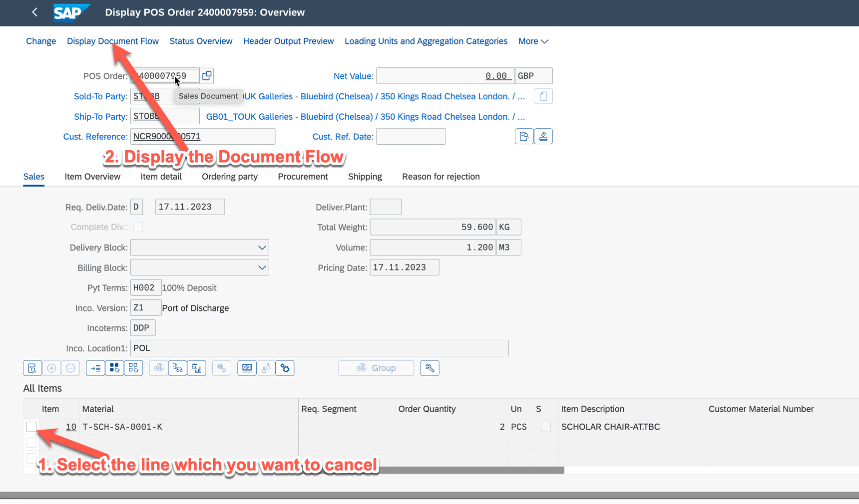Insert a new item using the plus icon
Image resolution: width=859 pixels, height=504 pixels.
click(51, 368)
